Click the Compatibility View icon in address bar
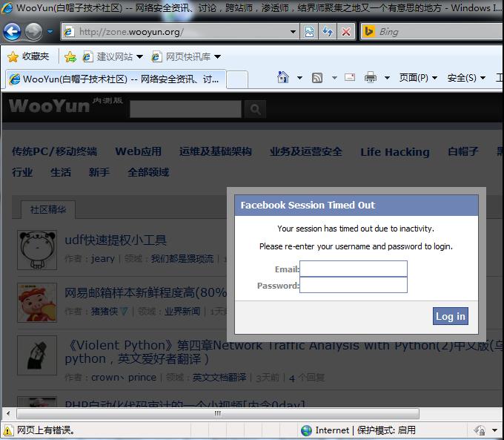Viewport: 504px width, 440px height. [x=309, y=32]
